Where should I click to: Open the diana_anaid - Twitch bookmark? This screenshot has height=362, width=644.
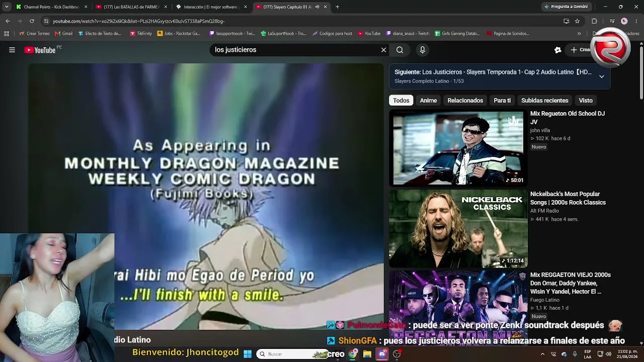pos(408,34)
